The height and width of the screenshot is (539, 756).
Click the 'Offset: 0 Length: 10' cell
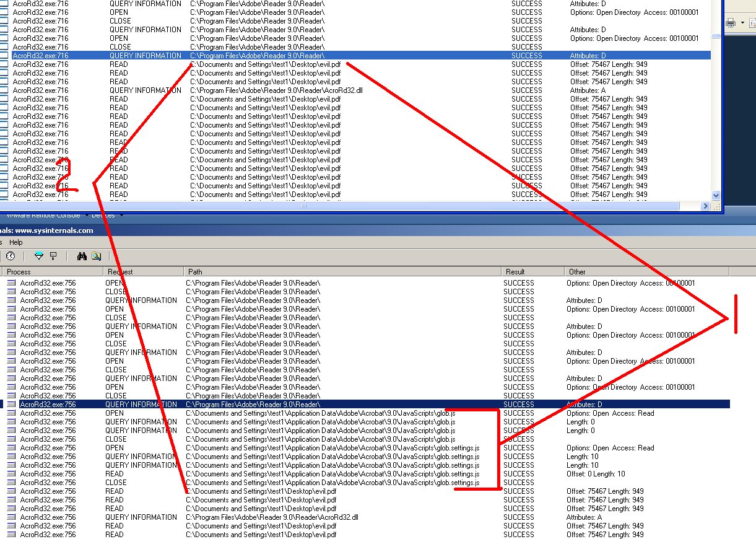click(x=596, y=474)
